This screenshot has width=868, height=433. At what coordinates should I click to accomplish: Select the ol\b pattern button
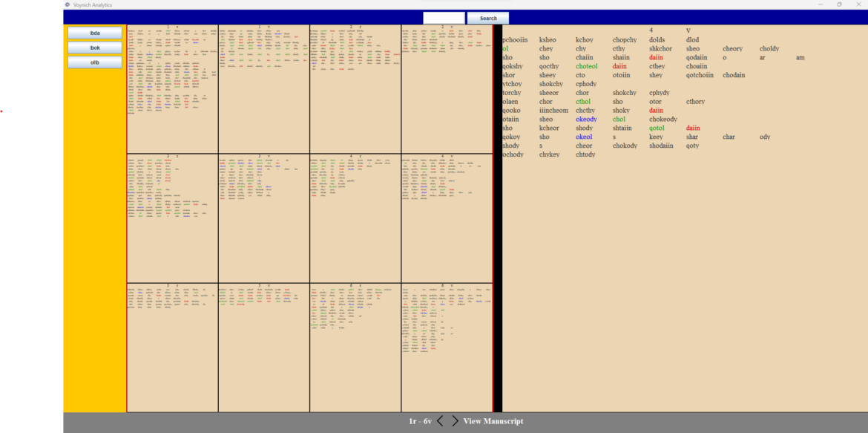coord(95,62)
